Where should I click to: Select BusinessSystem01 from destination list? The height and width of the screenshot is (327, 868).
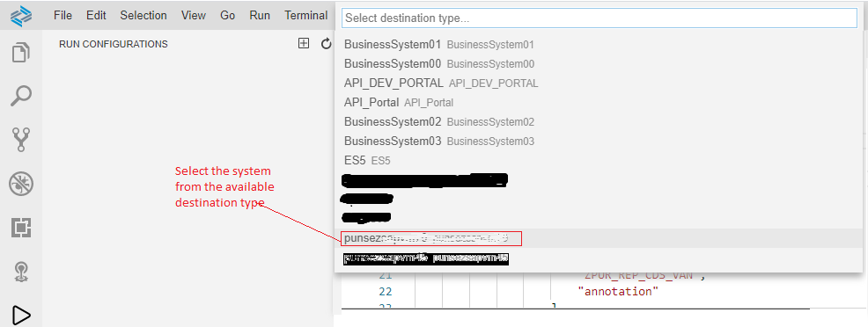pos(599,44)
